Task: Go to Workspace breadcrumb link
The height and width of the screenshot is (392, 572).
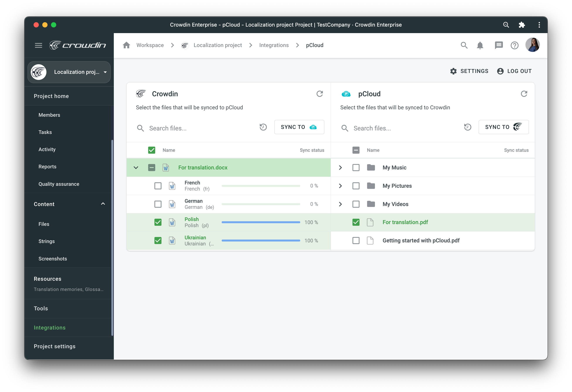Action: [150, 45]
